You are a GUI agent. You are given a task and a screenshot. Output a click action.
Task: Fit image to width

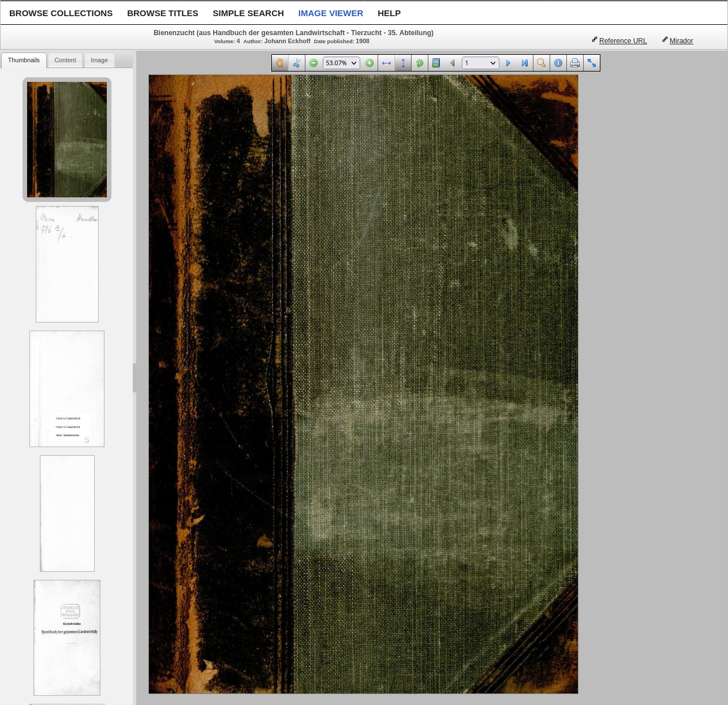[x=386, y=63]
